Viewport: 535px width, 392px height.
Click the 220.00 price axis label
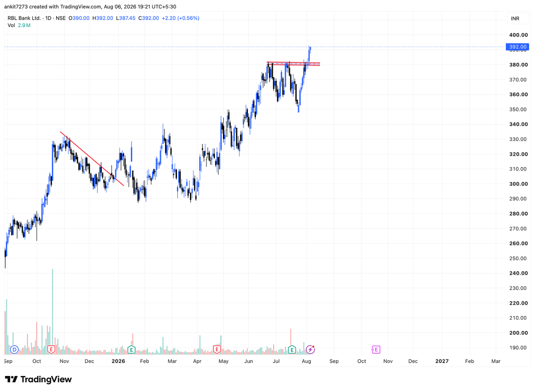coord(519,303)
